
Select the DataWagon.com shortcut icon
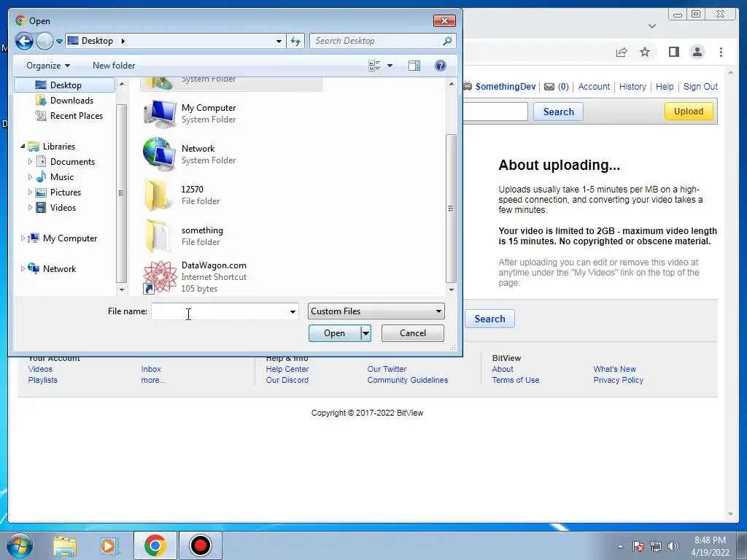(160, 276)
